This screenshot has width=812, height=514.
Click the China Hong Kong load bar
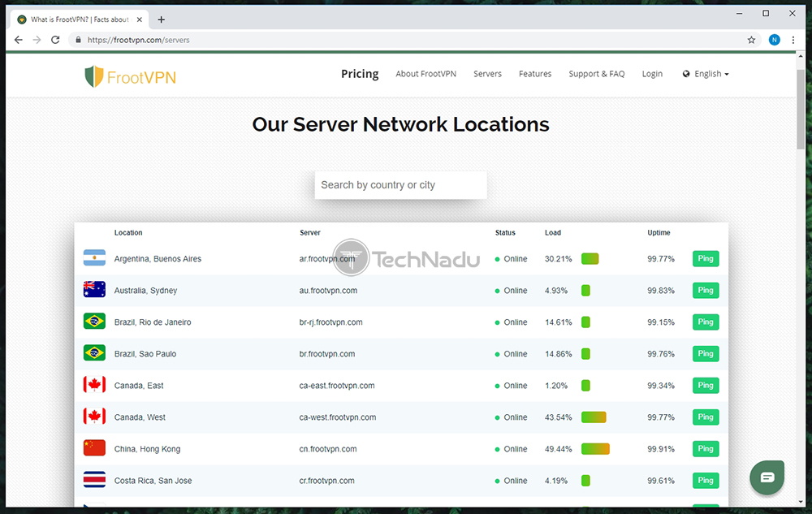tap(595, 448)
